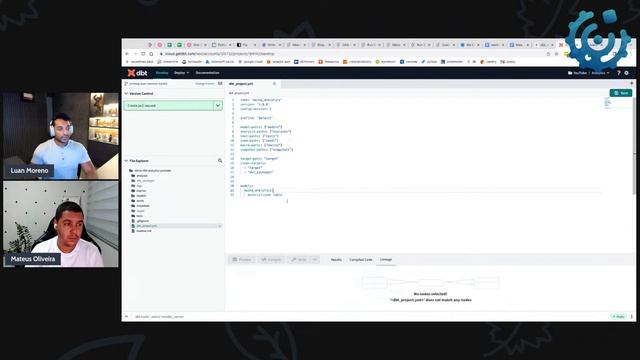Close the dbt_project.yml editor tab

point(274,84)
